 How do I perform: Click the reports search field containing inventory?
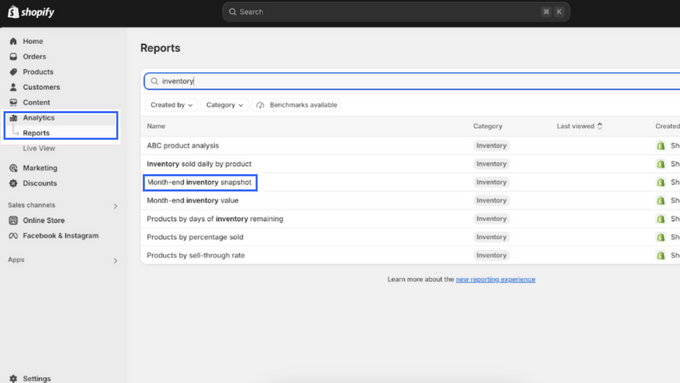coord(412,81)
